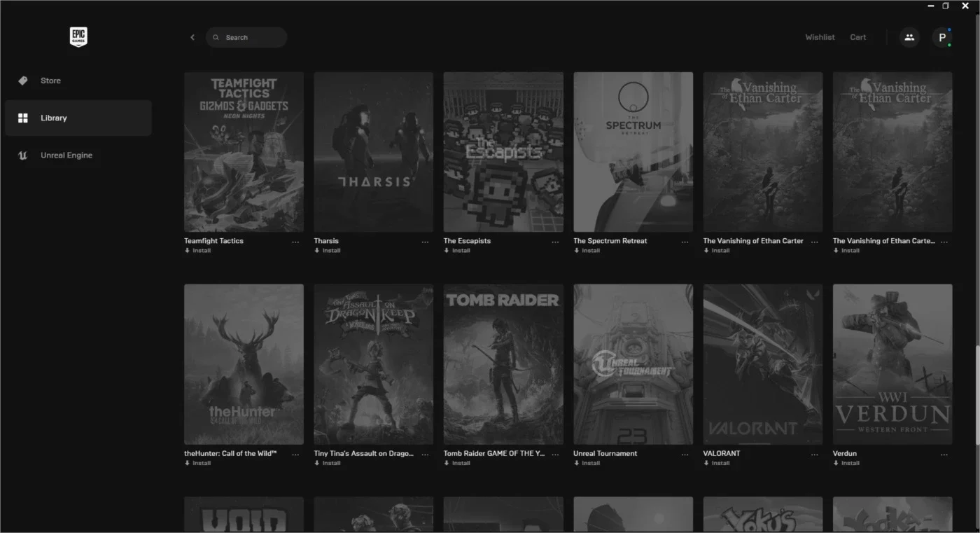Open the Friends icon
Viewport: 980px width, 533px height.
pyautogui.click(x=909, y=37)
